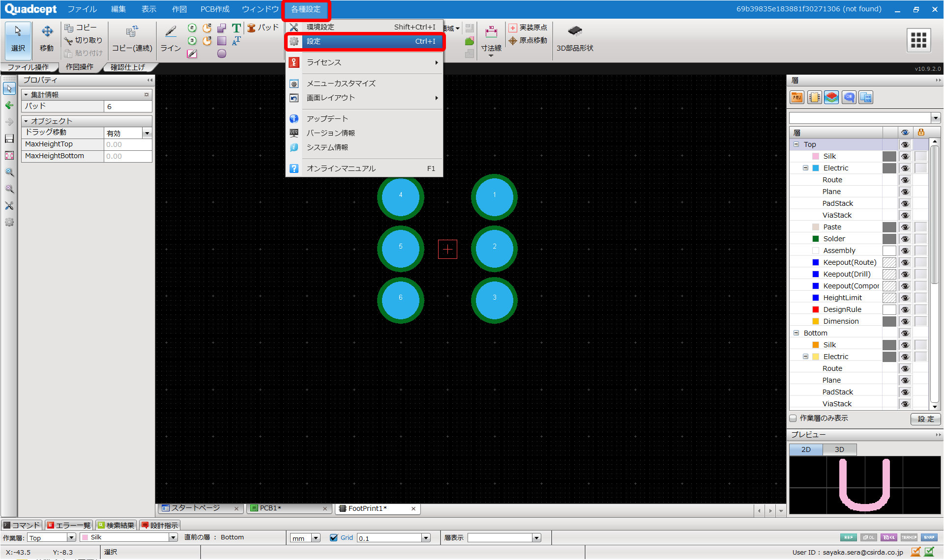The image size is (944, 560).
Task: Open the 3D部品形状 tool
Action: coord(575,38)
